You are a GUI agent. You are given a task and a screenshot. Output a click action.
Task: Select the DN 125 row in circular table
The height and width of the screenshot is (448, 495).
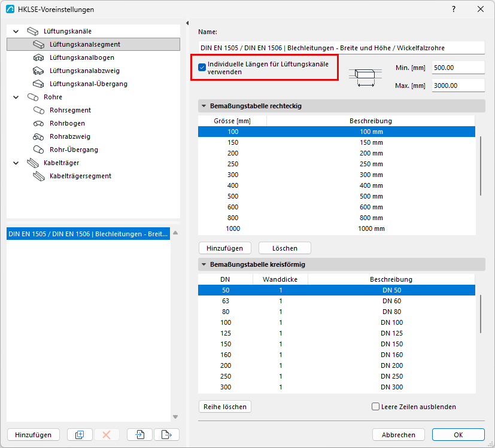pos(336,333)
